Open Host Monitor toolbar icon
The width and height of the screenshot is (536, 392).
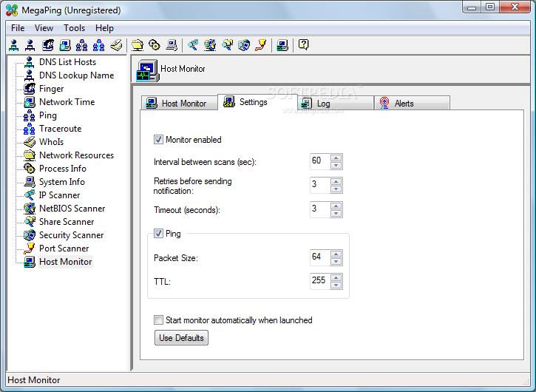282,45
